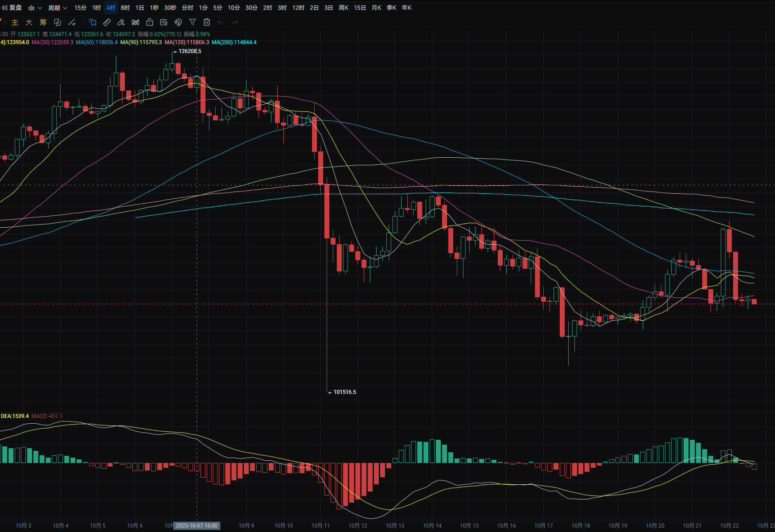
Task: Click the trash can delete drawings icon
Action: (x=207, y=22)
